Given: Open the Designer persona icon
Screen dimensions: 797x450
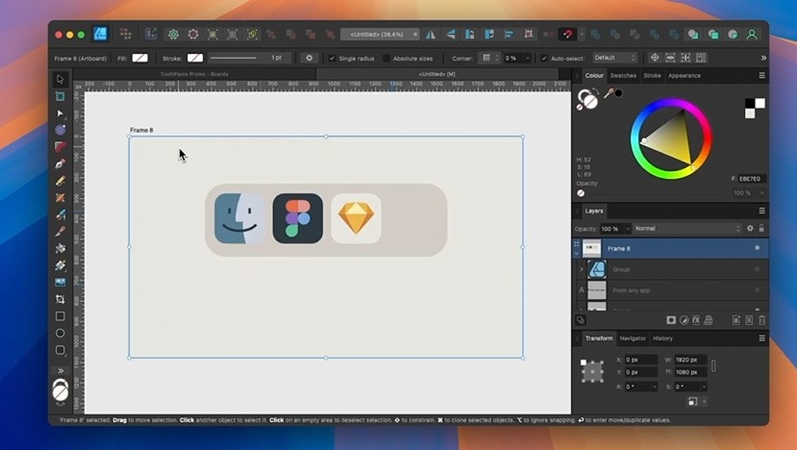Looking at the screenshot, I should (101, 34).
